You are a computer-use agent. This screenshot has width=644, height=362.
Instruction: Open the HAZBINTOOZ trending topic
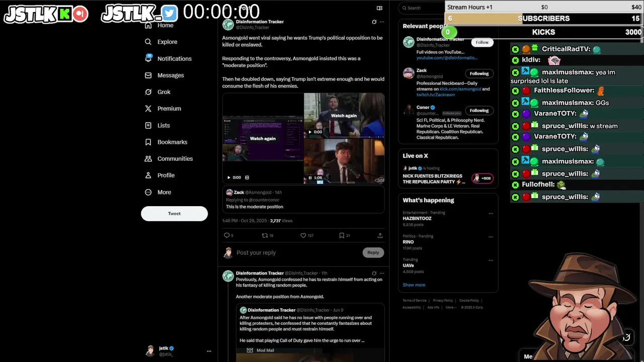tap(417, 219)
